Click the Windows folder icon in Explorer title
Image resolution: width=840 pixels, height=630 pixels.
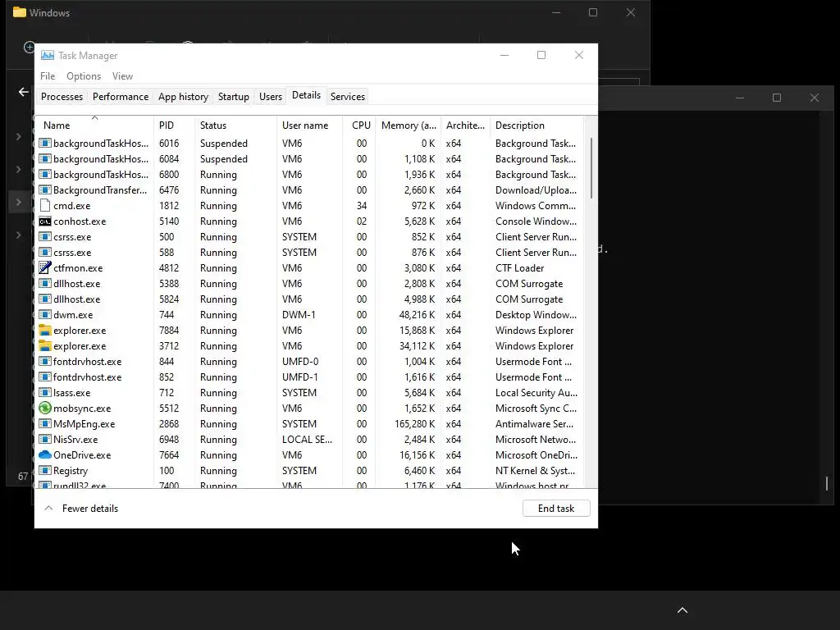pos(20,12)
